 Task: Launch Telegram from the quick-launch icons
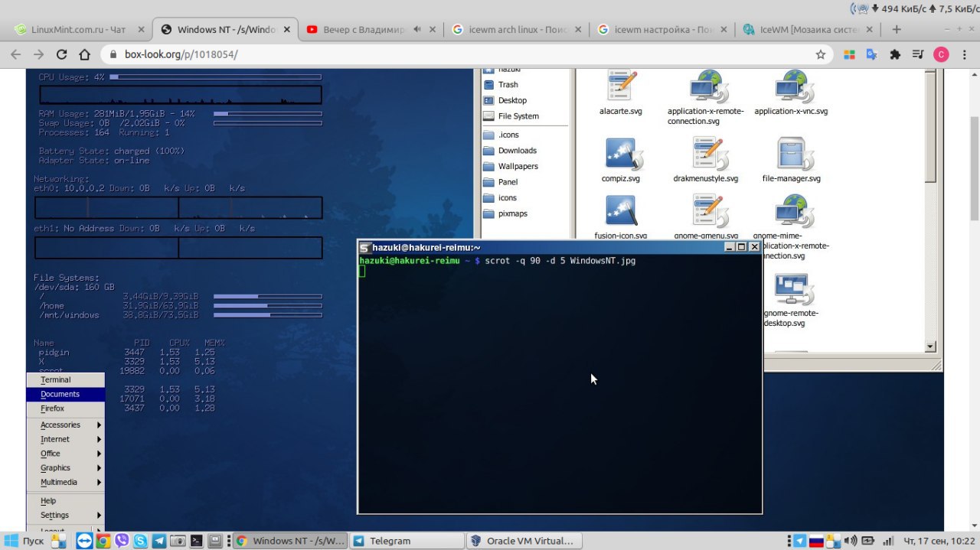[159, 541]
